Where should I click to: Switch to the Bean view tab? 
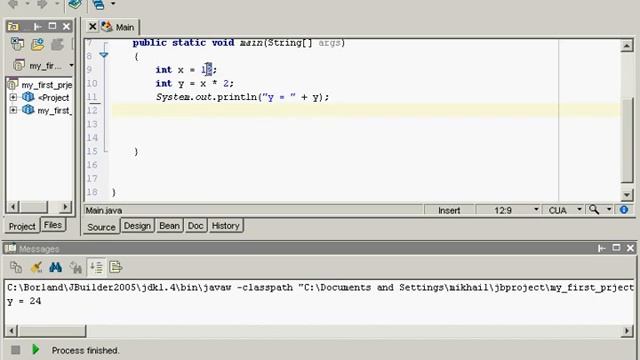169,226
